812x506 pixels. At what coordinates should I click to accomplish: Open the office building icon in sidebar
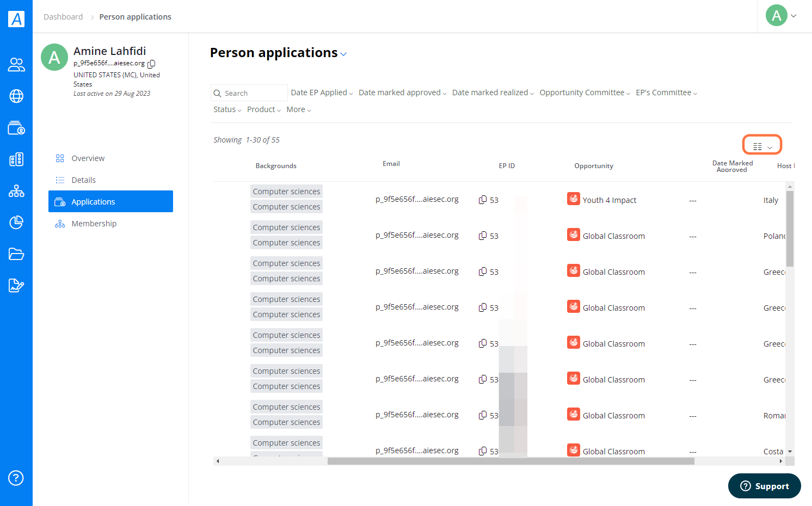point(16,159)
